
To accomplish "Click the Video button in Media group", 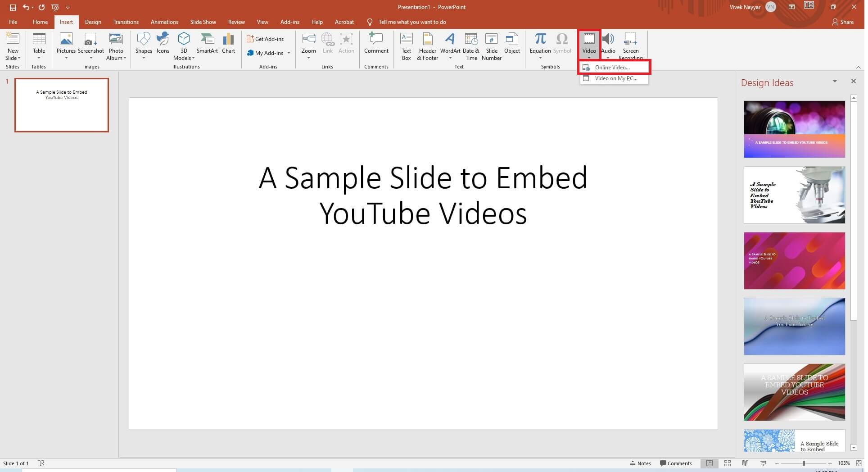I will tap(589, 45).
